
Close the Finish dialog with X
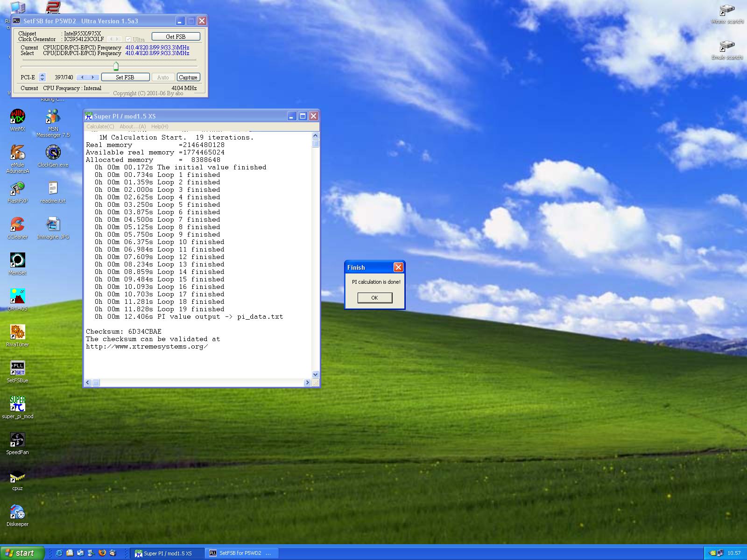pyautogui.click(x=398, y=267)
